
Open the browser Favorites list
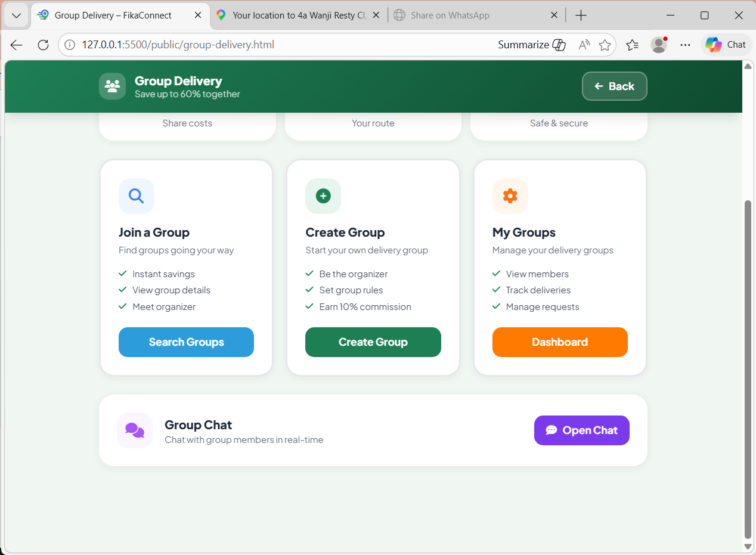coord(633,45)
